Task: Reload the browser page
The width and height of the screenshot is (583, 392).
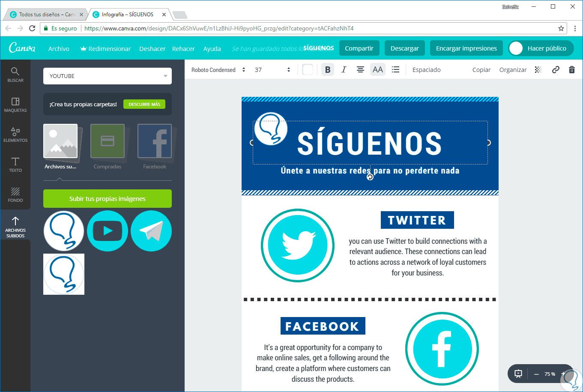Action: [32, 28]
